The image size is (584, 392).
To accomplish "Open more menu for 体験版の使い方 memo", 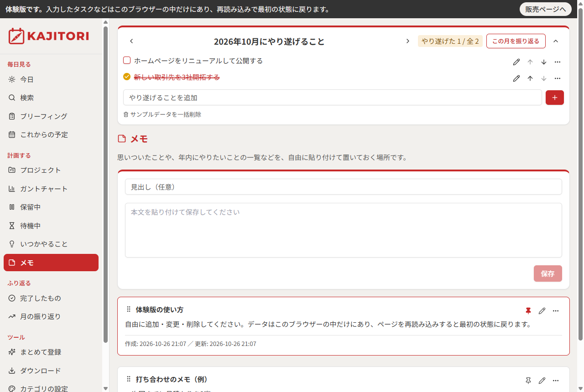I will click(x=556, y=311).
